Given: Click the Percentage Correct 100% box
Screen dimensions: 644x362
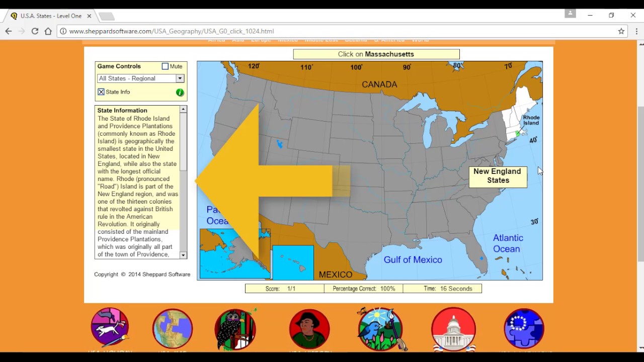Looking at the screenshot, I should (364, 289).
